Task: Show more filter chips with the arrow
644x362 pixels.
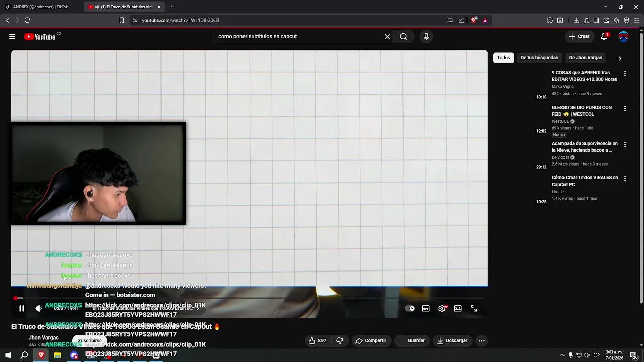Action: point(620,58)
